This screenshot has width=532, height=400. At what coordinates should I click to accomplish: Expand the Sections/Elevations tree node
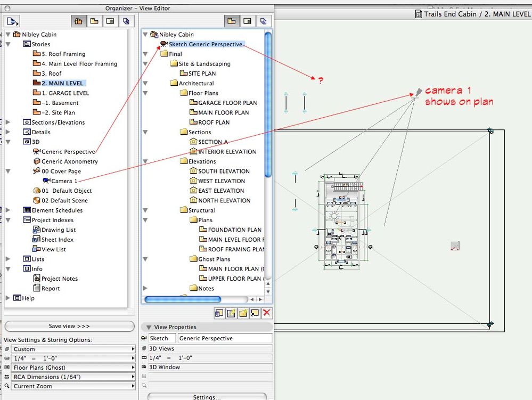[x=8, y=123]
